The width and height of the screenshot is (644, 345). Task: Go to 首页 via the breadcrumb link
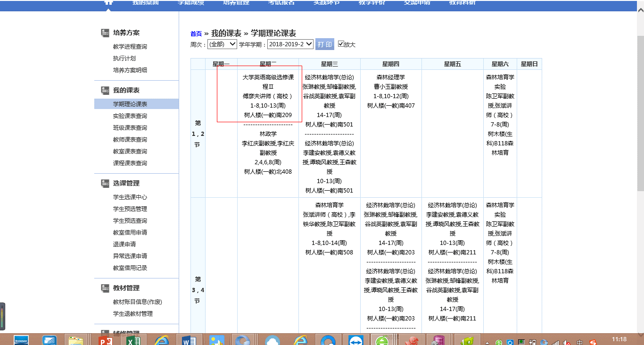196,34
